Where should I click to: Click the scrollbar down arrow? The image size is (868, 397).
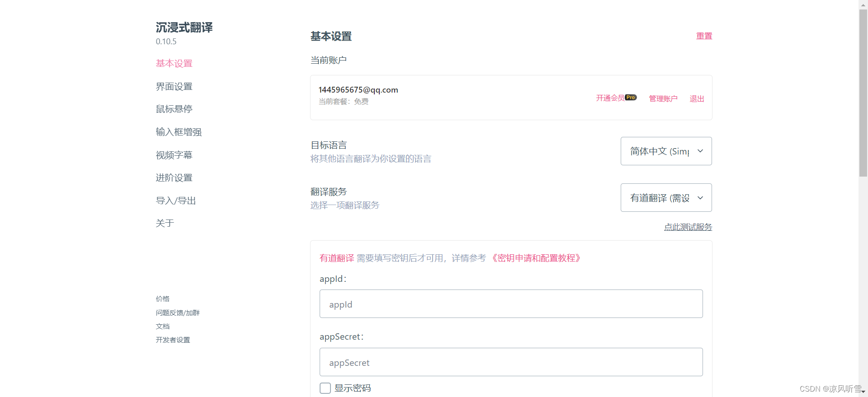863,392
